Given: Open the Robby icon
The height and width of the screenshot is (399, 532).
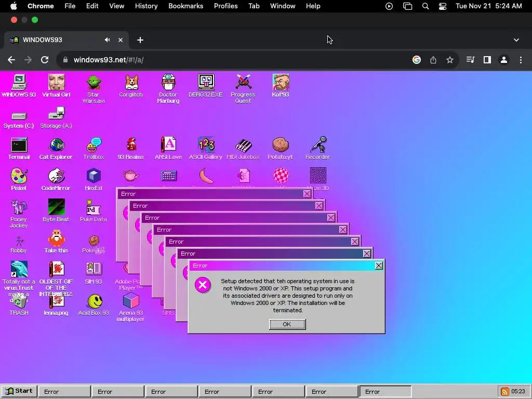Looking at the screenshot, I should (19, 245).
